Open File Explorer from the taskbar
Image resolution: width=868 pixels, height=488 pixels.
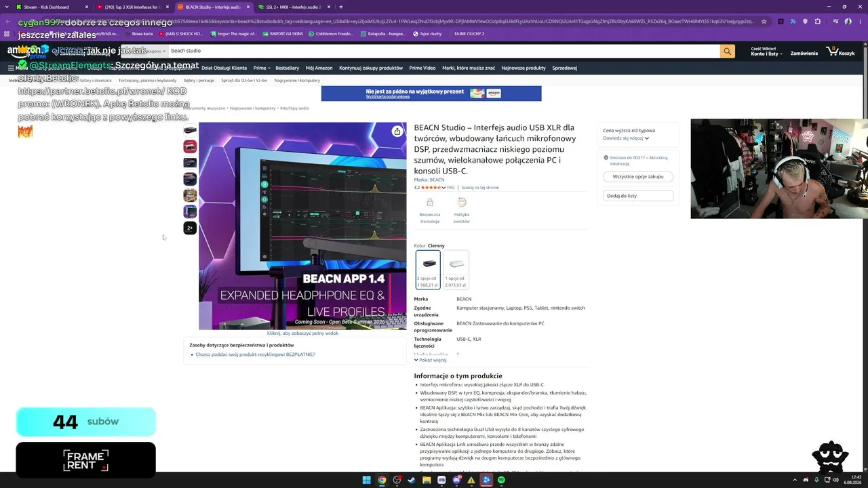427,480
